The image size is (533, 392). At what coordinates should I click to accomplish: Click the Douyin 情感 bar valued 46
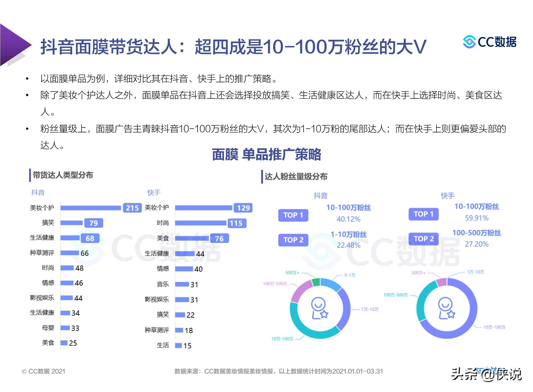[x=67, y=283]
